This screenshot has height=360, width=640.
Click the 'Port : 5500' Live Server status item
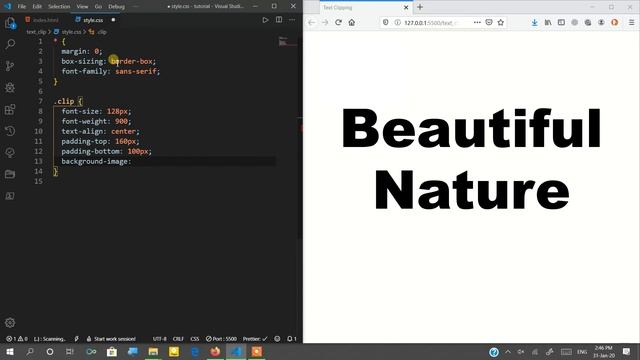click(221, 339)
